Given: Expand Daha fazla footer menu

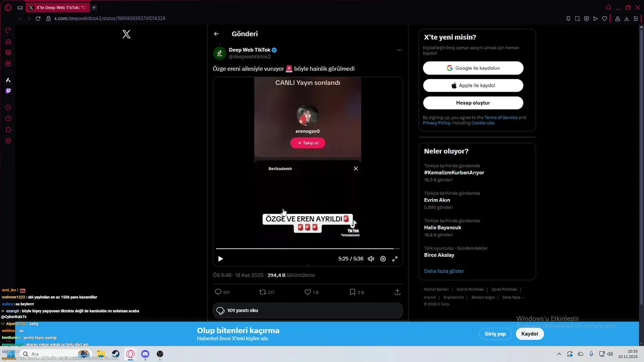Looking at the screenshot, I should click(x=513, y=297).
